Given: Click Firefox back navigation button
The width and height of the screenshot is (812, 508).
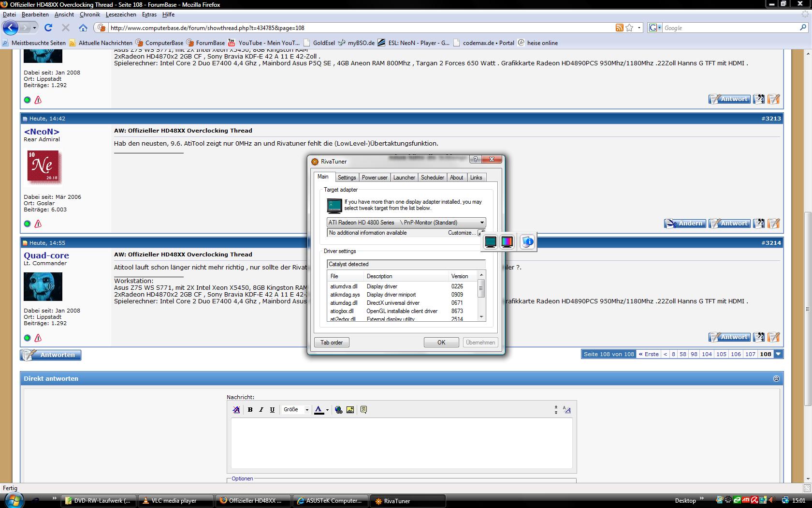Looking at the screenshot, I should pyautogui.click(x=11, y=28).
